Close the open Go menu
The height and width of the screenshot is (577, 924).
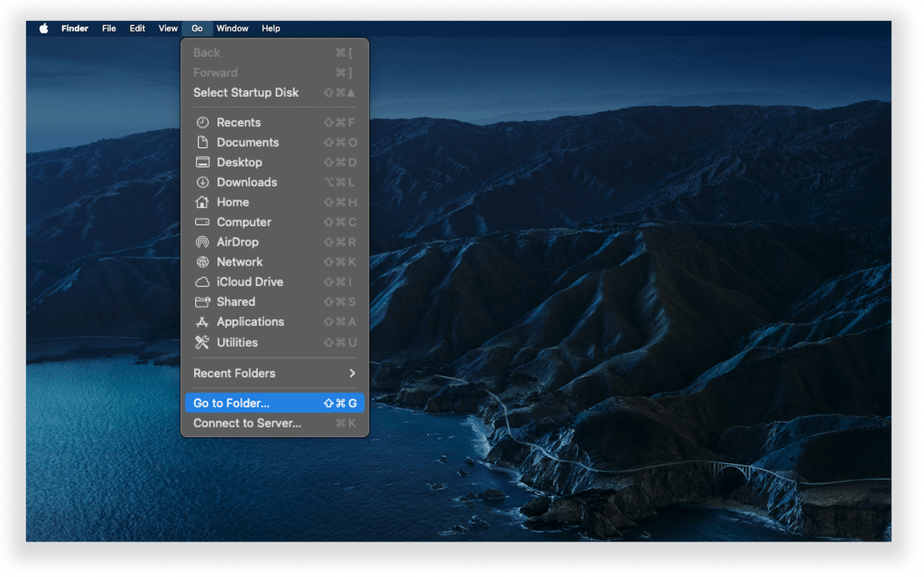click(197, 29)
